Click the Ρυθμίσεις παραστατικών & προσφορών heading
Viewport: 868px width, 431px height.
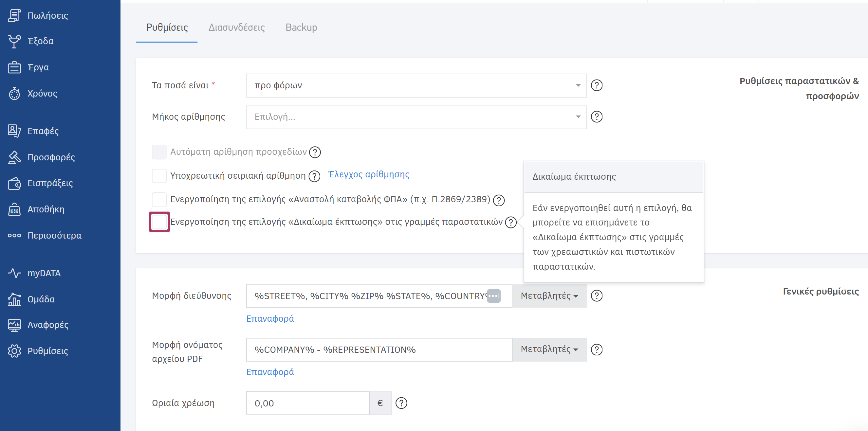(x=799, y=89)
